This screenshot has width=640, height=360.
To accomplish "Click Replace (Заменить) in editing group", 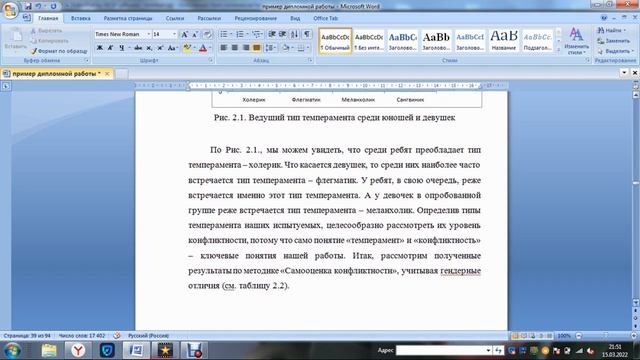I will pos(613,41).
